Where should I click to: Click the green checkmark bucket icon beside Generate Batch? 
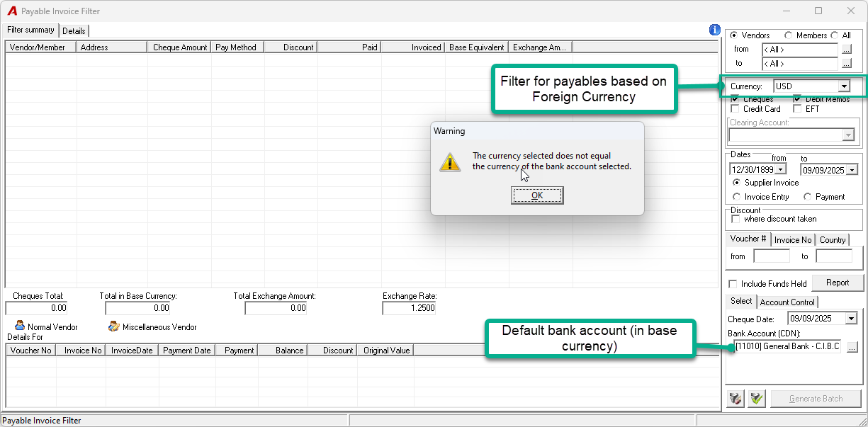coord(757,399)
